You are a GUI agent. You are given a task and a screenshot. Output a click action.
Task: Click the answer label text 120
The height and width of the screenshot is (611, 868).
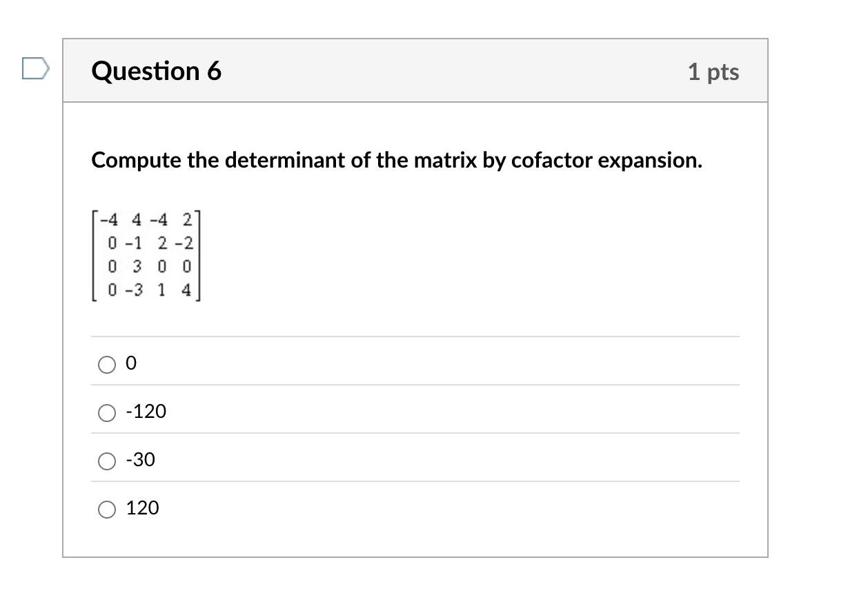point(144,508)
